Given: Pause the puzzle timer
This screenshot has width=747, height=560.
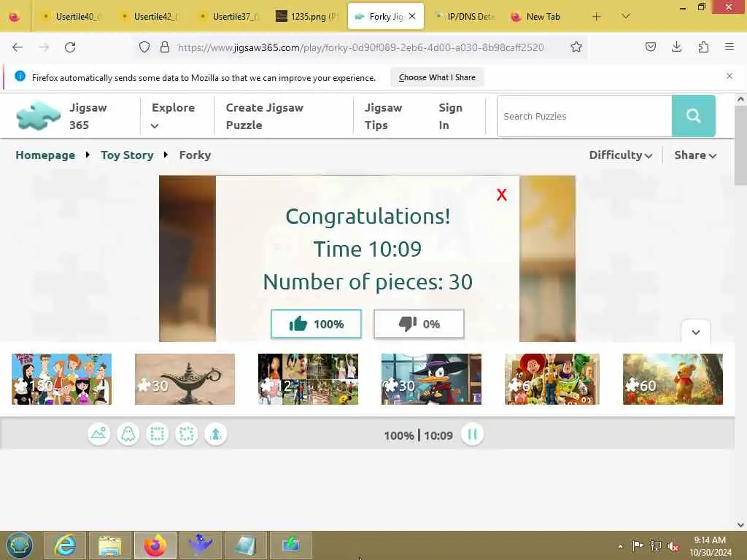Looking at the screenshot, I should (472, 435).
